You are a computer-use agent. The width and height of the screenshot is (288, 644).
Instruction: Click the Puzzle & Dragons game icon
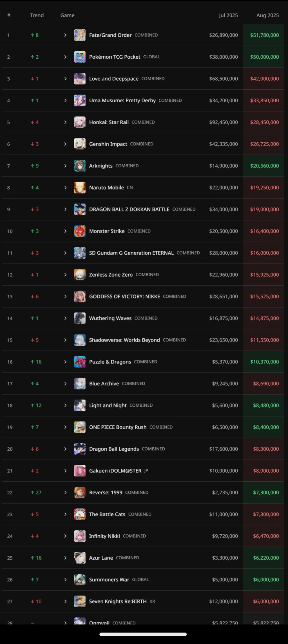coord(80,362)
